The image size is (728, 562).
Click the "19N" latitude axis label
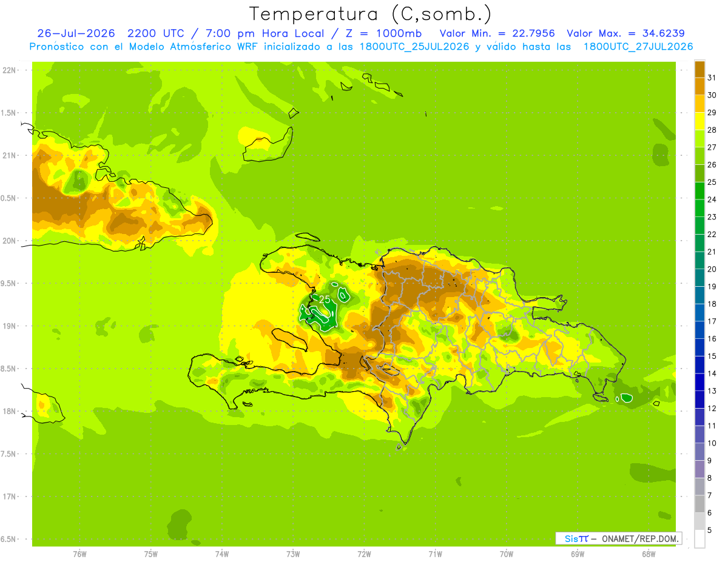(8, 326)
